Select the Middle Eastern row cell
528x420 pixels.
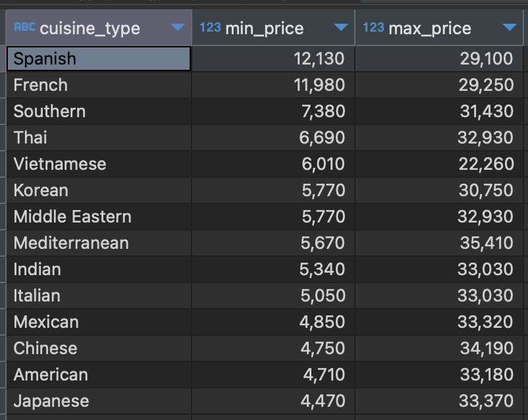tap(99, 217)
